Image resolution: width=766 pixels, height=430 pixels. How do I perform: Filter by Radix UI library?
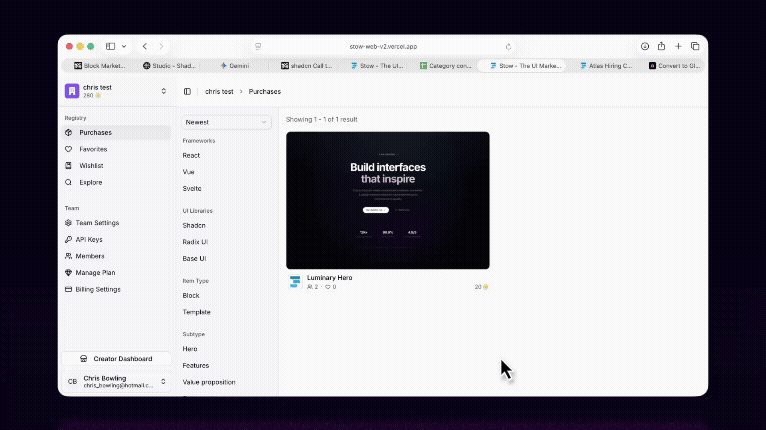coord(195,242)
